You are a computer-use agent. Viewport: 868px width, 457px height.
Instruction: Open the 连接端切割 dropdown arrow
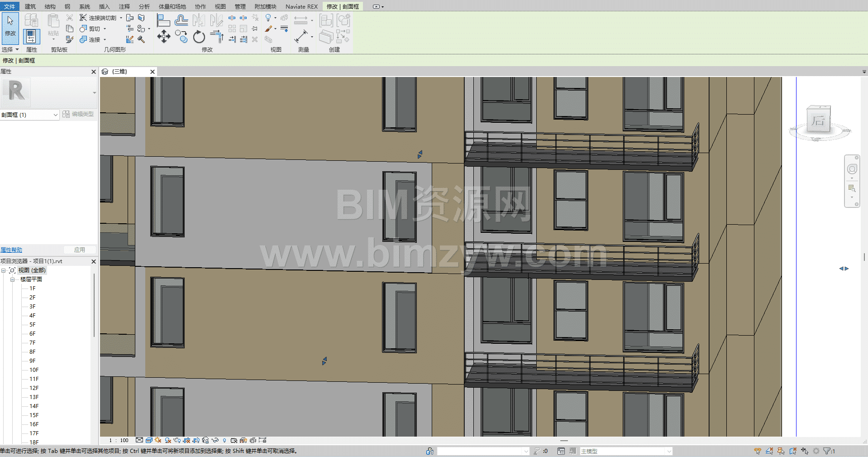[x=121, y=18]
